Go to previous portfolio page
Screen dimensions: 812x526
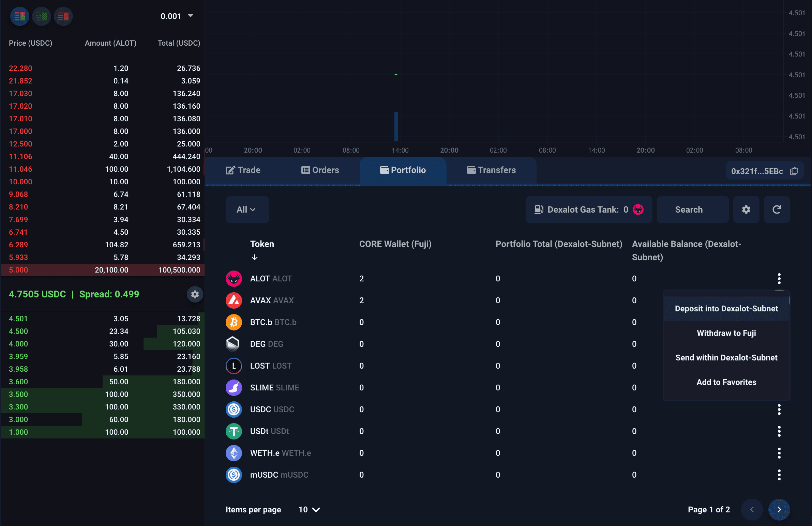(x=752, y=509)
